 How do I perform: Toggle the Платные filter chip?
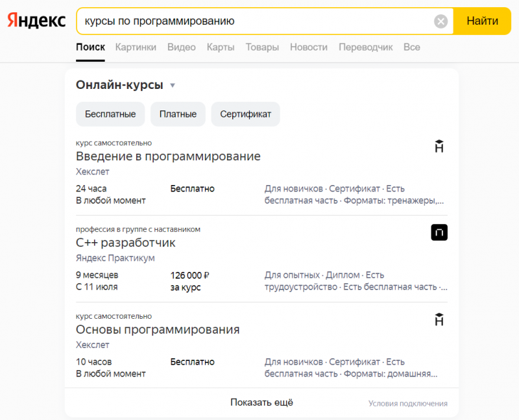coord(178,114)
